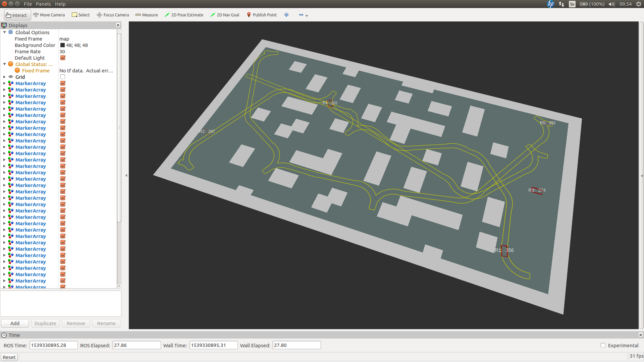The image size is (644, 362).
Task: Disable Default Light checkbox in Global Options
Action: (x=62, y=58)
